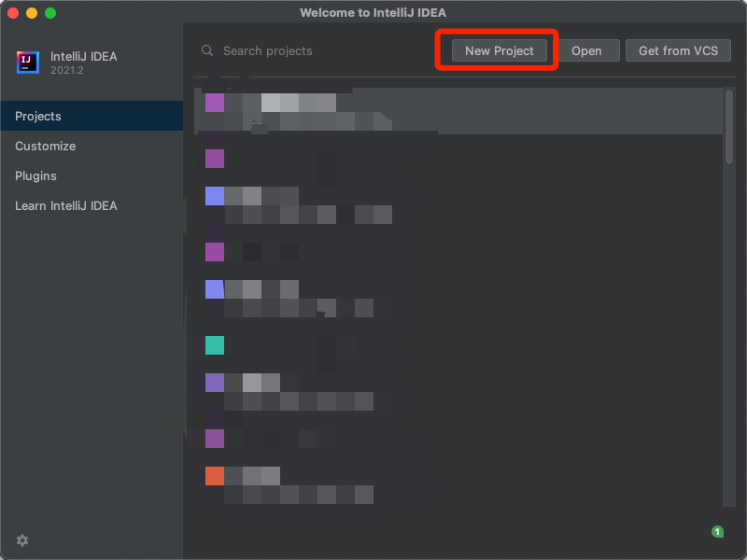Select the Projects tab in sidebar

point(92,116)
